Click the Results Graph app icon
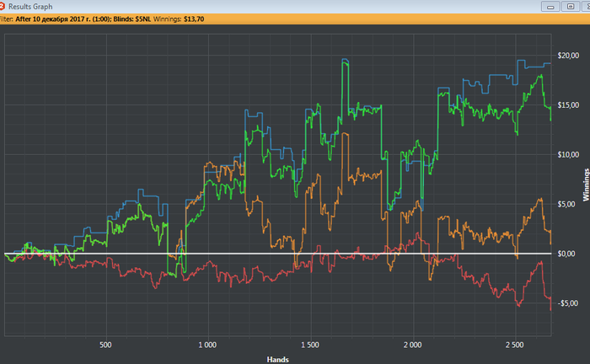 (x=2, y=6)
